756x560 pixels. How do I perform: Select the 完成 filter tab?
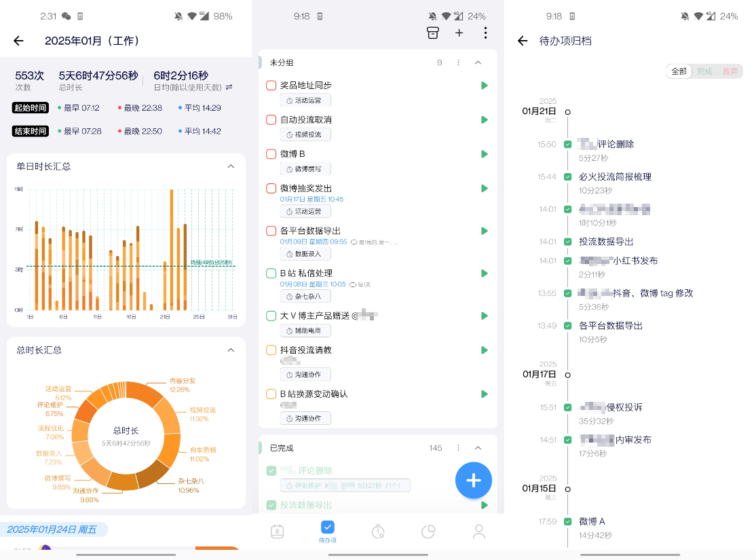(x=704, y=71)
